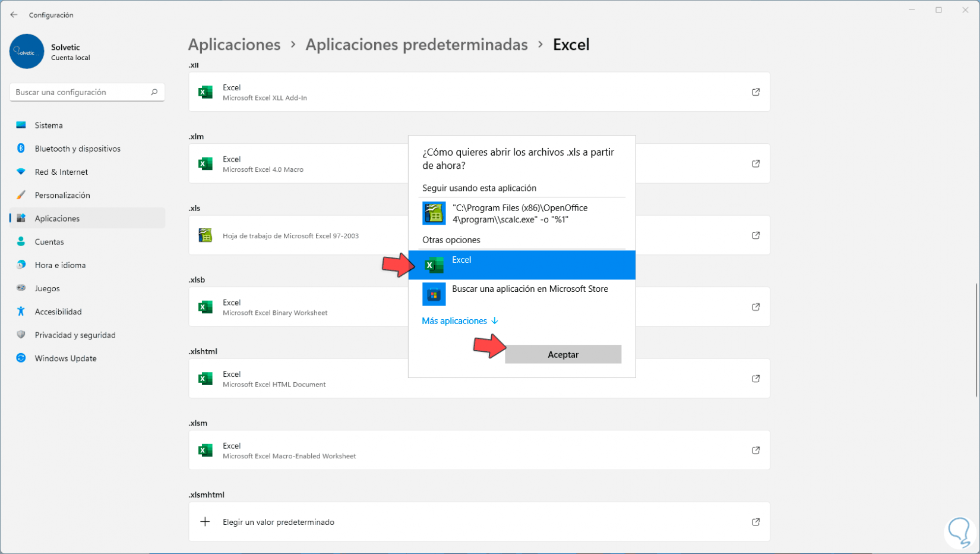Open external link for .xll row
Viewport: 980px width, 554px height.
point(756,92)
